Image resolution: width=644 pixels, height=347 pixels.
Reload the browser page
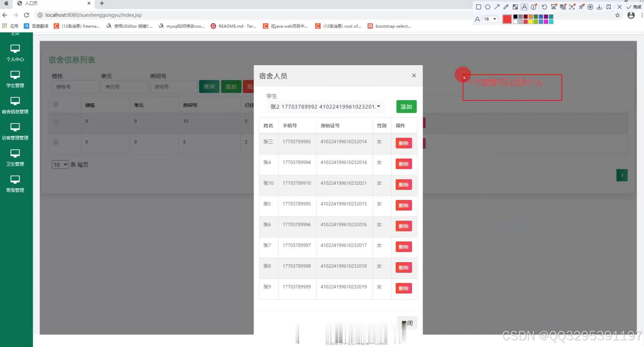point(27,15)
